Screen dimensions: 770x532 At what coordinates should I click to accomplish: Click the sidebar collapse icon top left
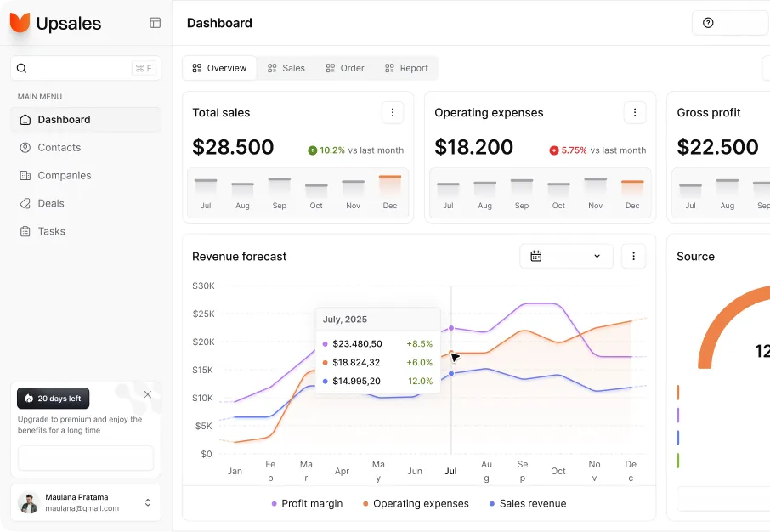pos(155,23)
